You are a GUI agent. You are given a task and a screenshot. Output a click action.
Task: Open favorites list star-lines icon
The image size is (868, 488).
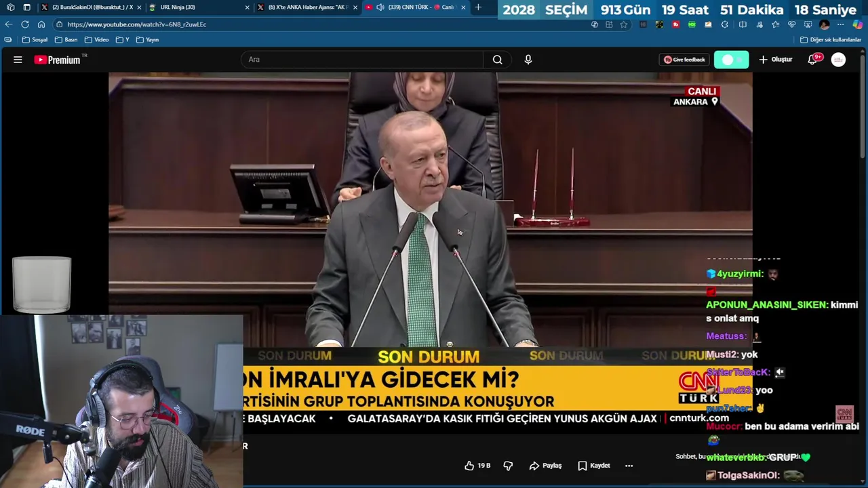click(775, 24)
